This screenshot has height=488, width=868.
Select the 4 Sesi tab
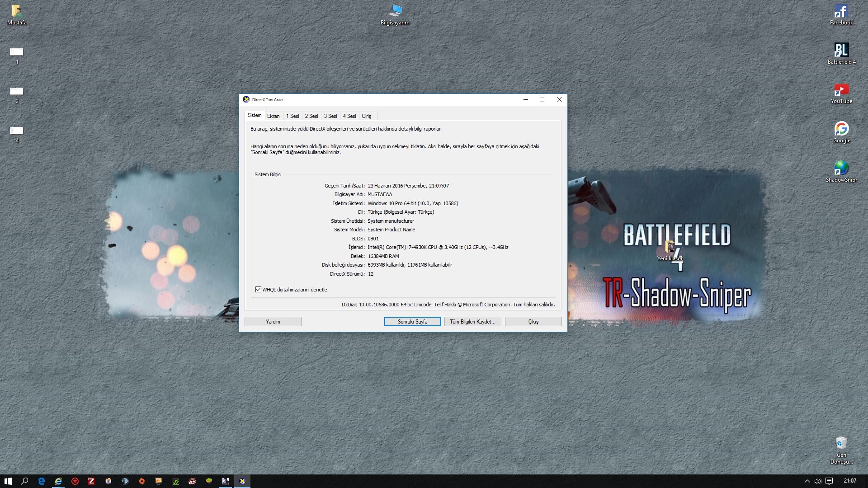click(349, 116)
